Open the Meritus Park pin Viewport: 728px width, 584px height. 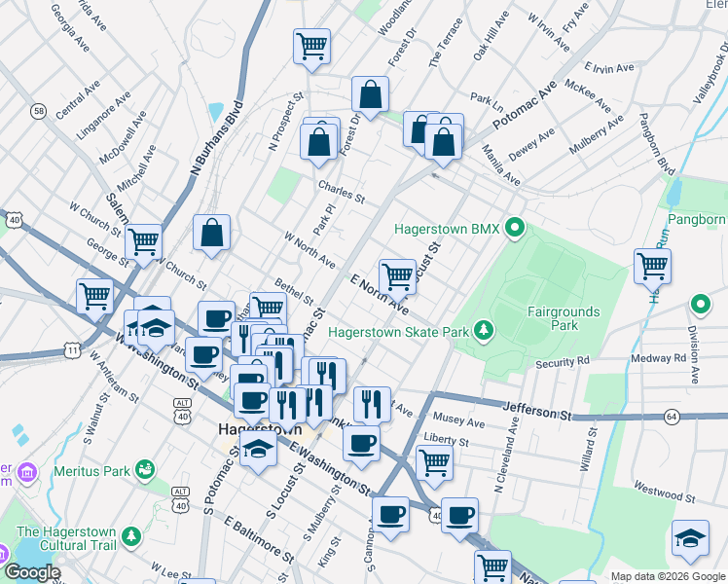[145, 470]
